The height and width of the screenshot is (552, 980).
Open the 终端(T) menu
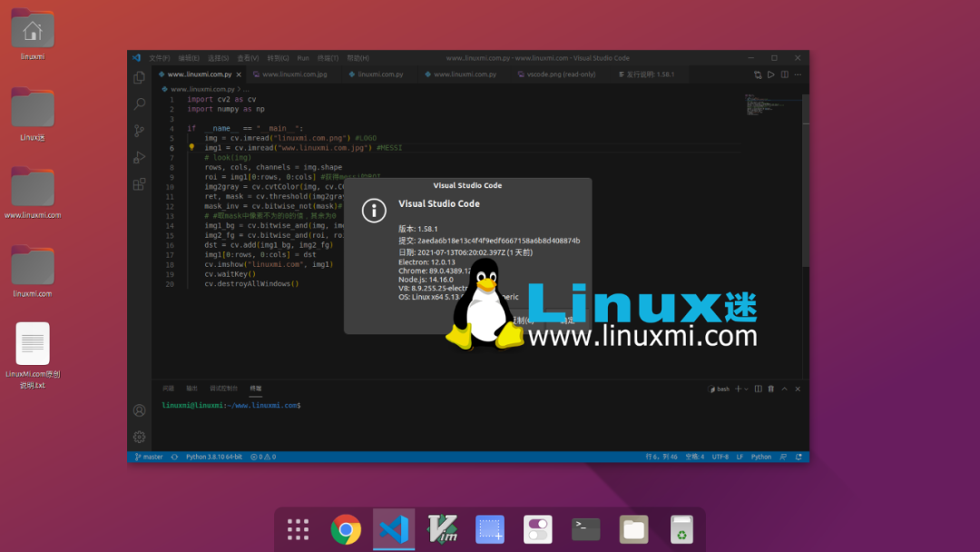[x=328, y=58]
